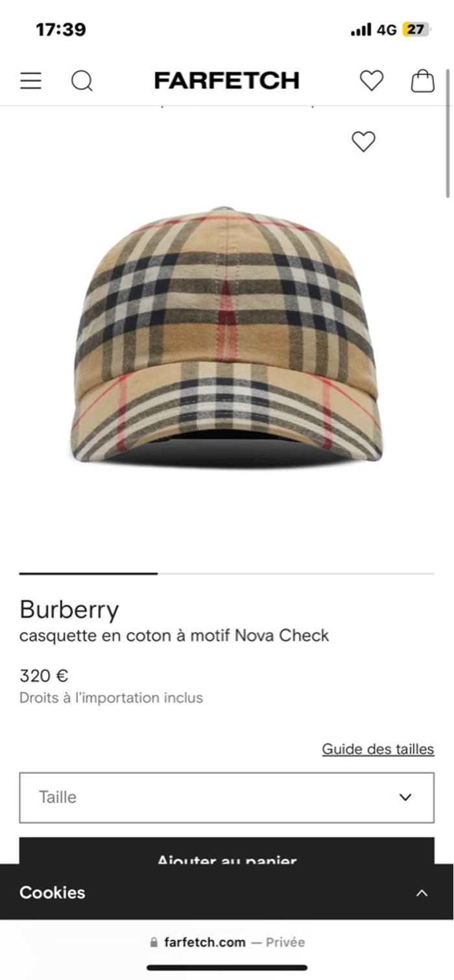The height and width of the screenshot is (980, 454).
Task: Tap the Cookies banner title
Action: (x=53, y=892)
